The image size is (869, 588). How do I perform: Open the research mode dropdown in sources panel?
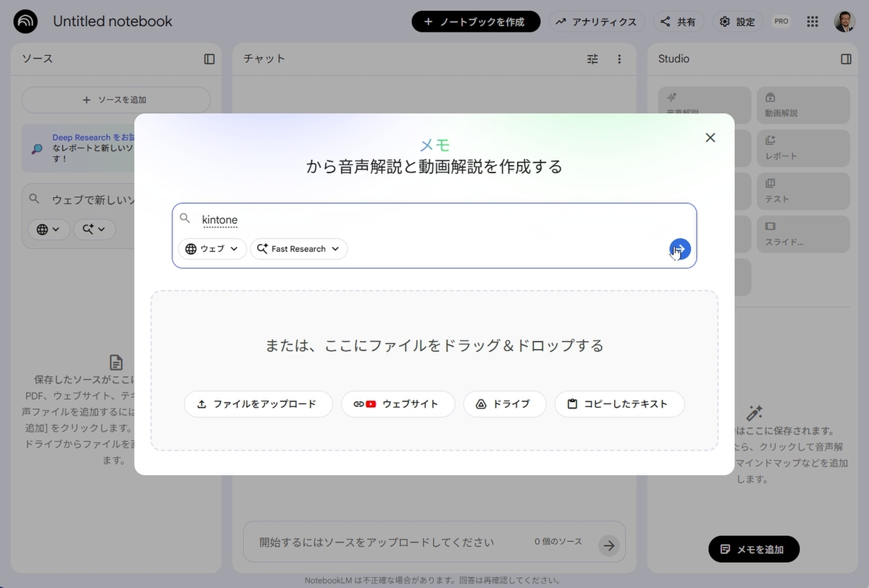[94, 229]
